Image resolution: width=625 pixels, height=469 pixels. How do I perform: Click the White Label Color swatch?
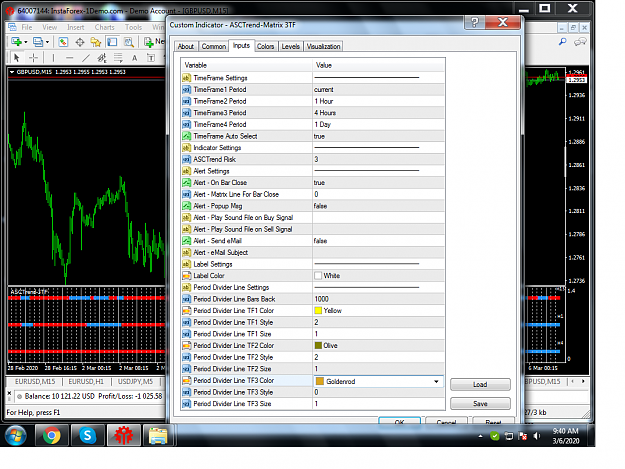pos(318,275)
